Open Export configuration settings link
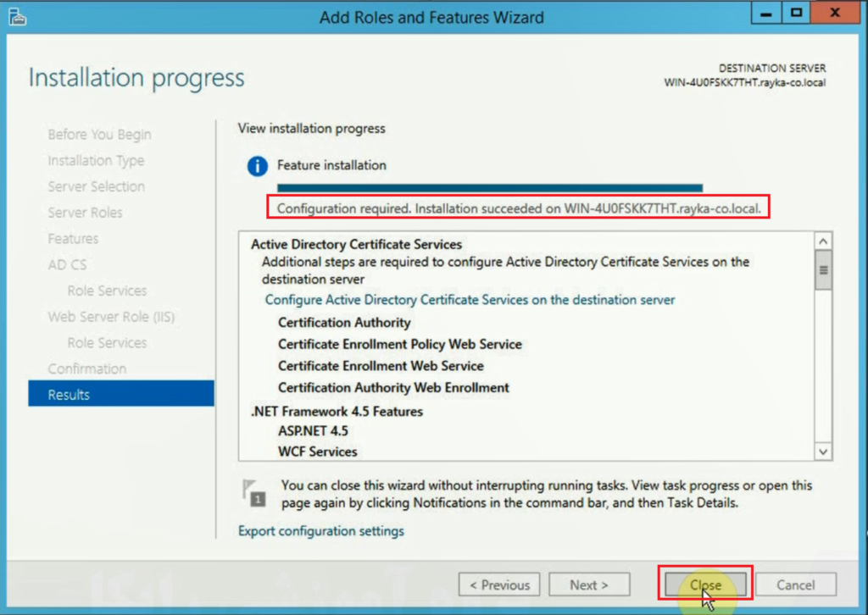The image size is (868, 615). coord(321,531)
